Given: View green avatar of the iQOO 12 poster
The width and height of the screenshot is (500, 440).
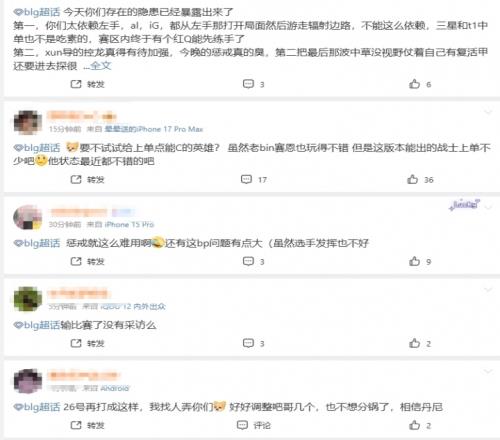Looking at the screenshot, I should (28, 299).
